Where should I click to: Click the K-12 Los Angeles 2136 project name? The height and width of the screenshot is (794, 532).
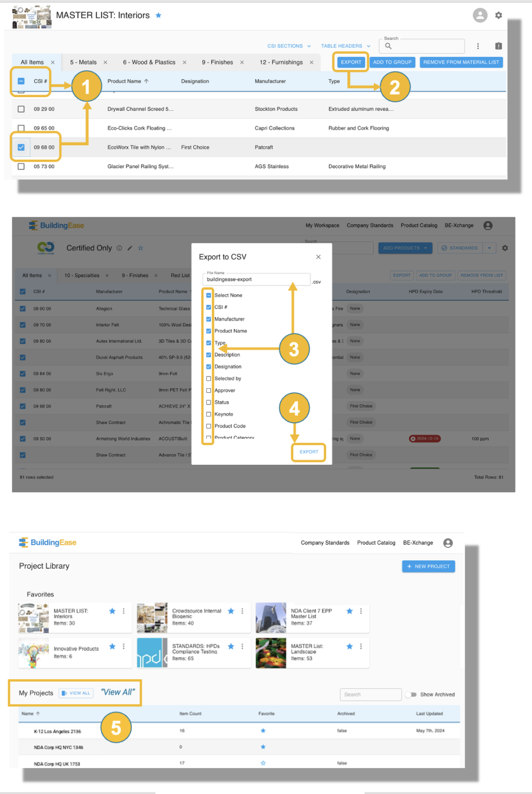(57, 731)
